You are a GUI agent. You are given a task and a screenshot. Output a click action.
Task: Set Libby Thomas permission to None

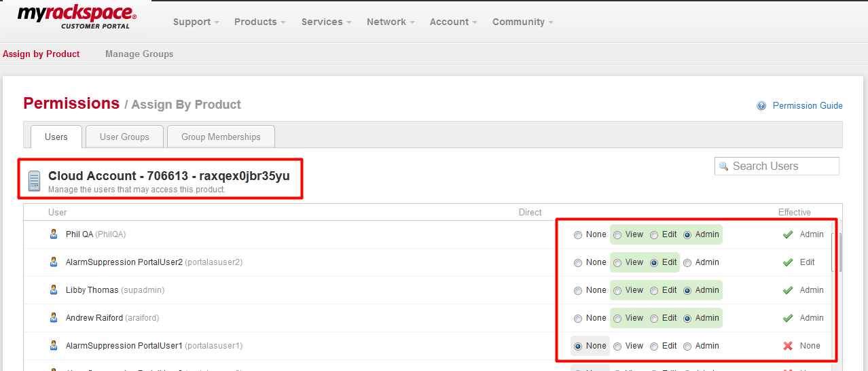coord(578,291)
